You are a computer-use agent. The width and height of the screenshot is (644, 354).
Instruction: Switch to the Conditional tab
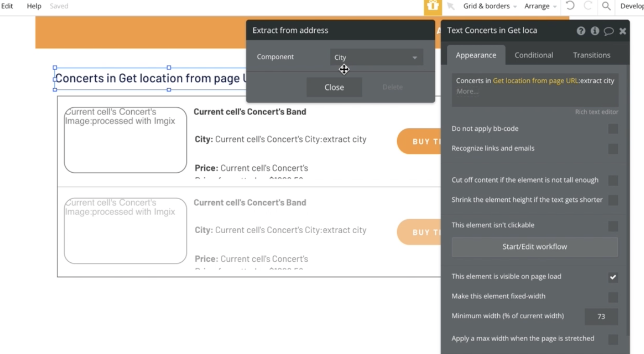(x=534, y=55)
